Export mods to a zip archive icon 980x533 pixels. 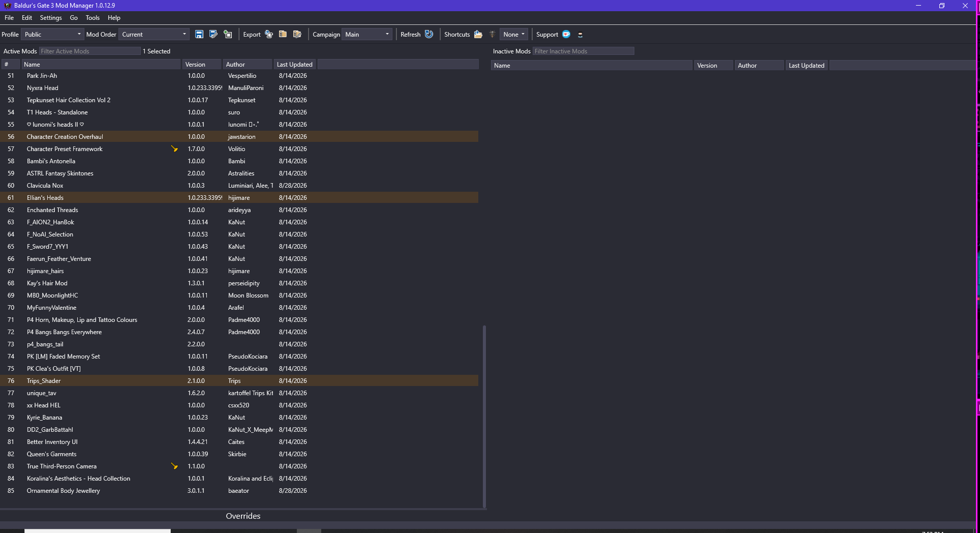click(283, 34)
